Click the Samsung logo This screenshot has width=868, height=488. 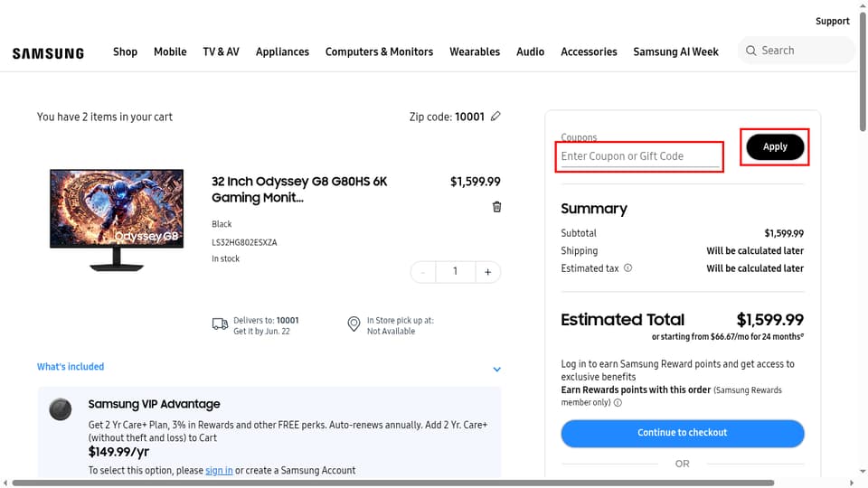(48, 53)
